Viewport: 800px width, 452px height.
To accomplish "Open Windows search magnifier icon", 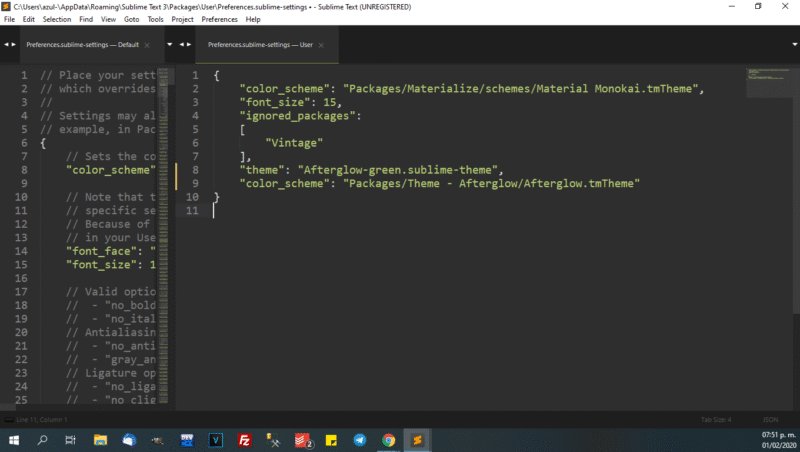I will (x=43, y=440).
